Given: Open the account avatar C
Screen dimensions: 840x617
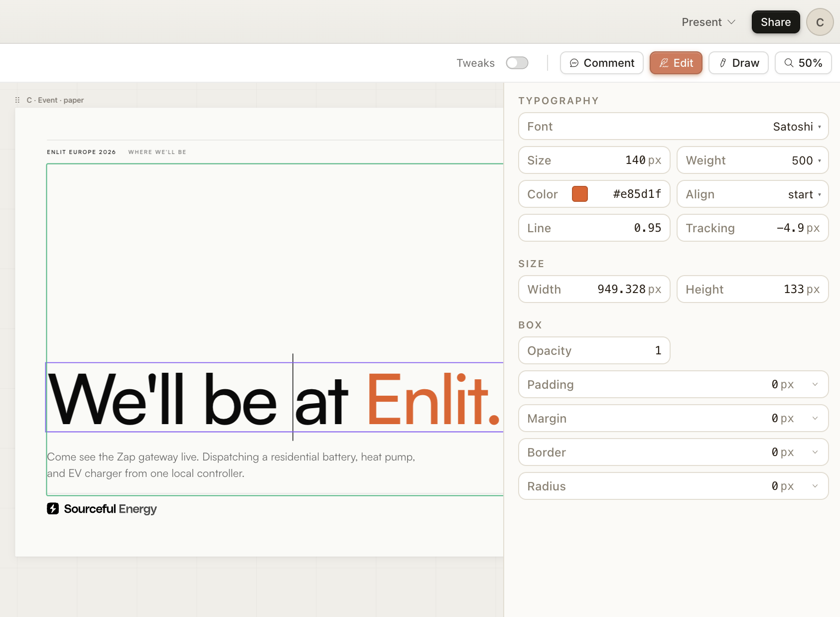Looking at the screenshot, I should (820, 21).
